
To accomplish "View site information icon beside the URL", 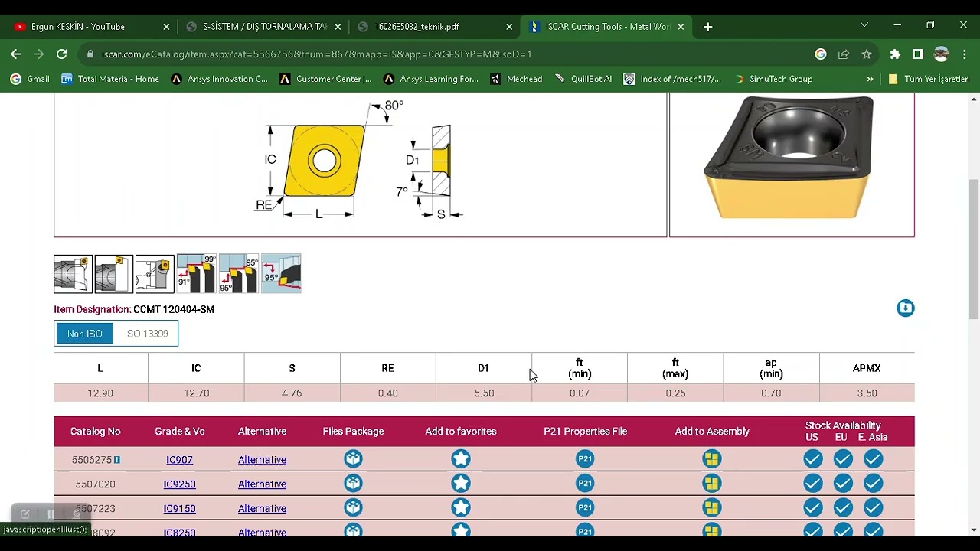I will click(90, 54).
